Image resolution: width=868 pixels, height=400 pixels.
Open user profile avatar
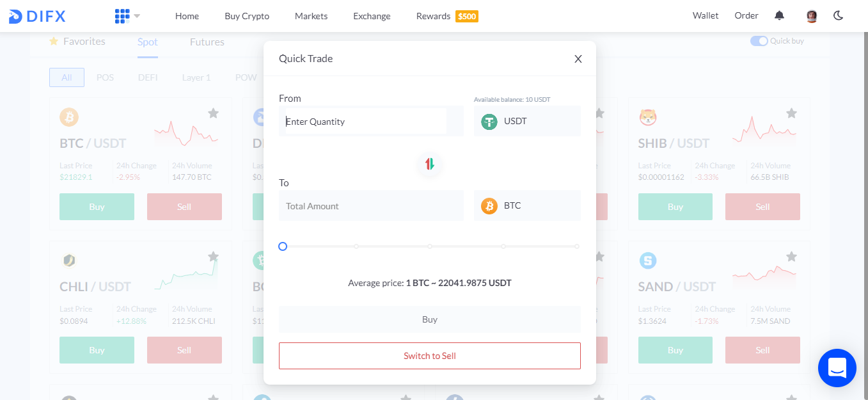pyautogui.click(x=812, y=16)
